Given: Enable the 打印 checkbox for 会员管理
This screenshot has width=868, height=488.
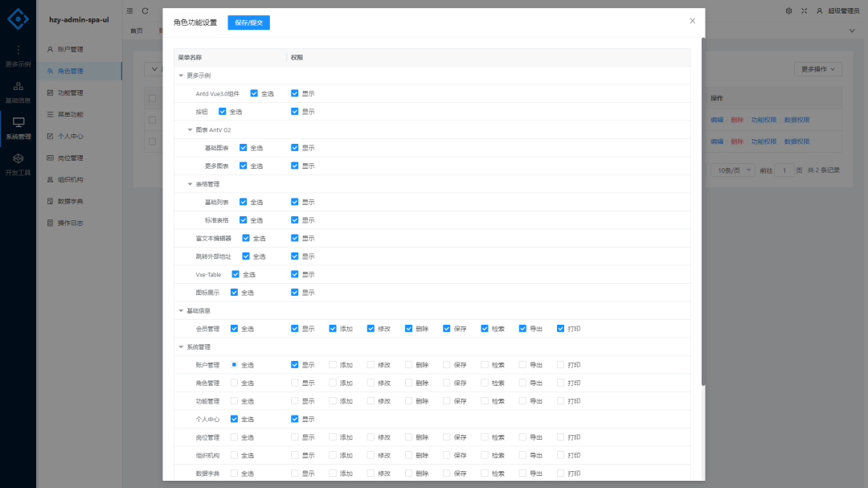Looking at the screenshot, I should point(559,328).
